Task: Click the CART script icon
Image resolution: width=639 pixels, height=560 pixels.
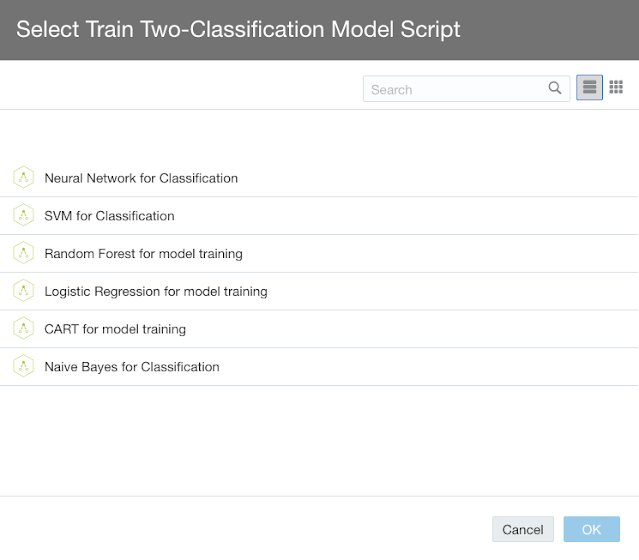Action: [23, 329]
